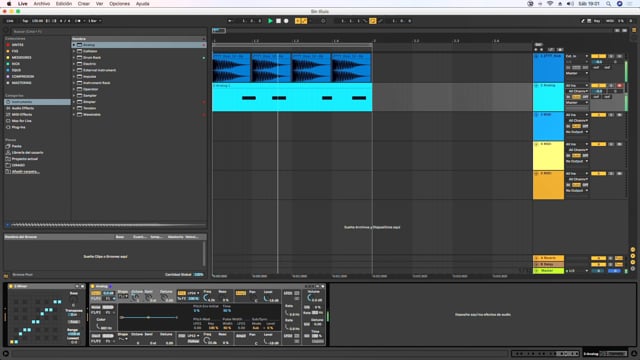640x360 pixels.
Task: Click the Key map mode button
Action: point(597,21)
